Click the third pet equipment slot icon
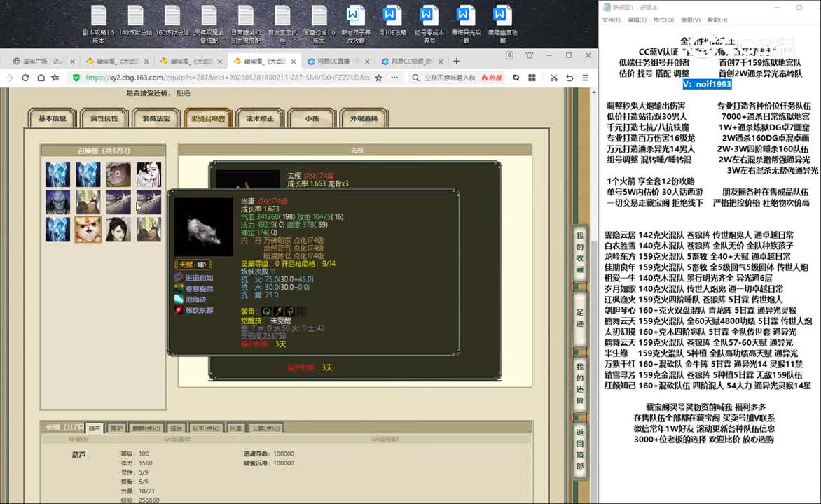Viewport: 821px width, 504px height. coord(290,311)
